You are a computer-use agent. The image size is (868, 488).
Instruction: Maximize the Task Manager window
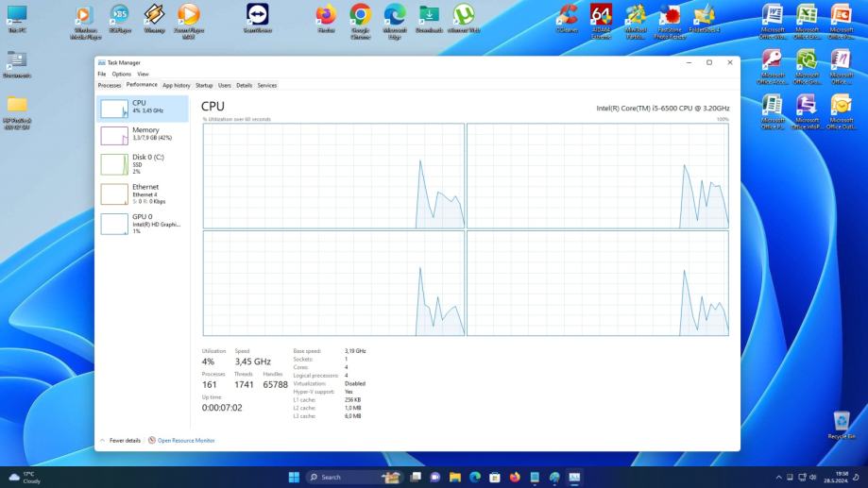(x=709, y=62)
